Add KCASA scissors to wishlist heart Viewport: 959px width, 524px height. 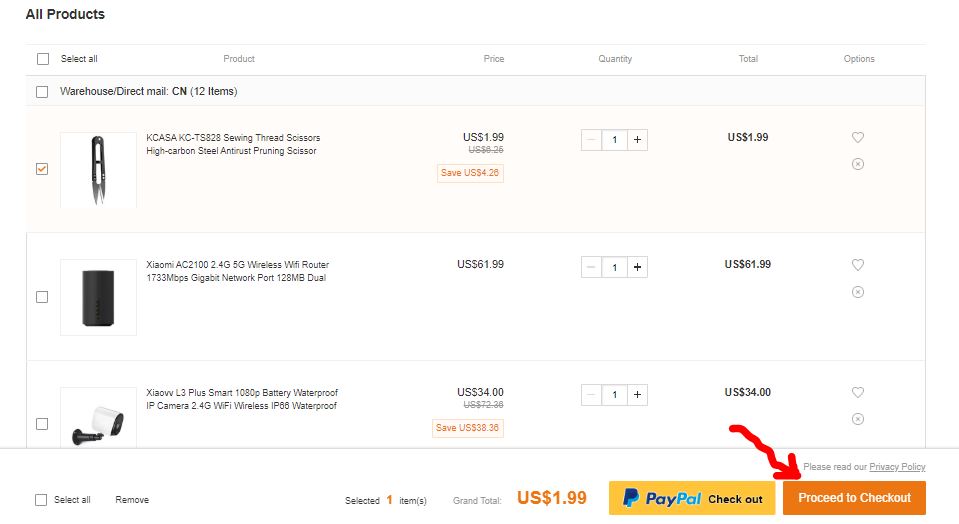(857, 138)
